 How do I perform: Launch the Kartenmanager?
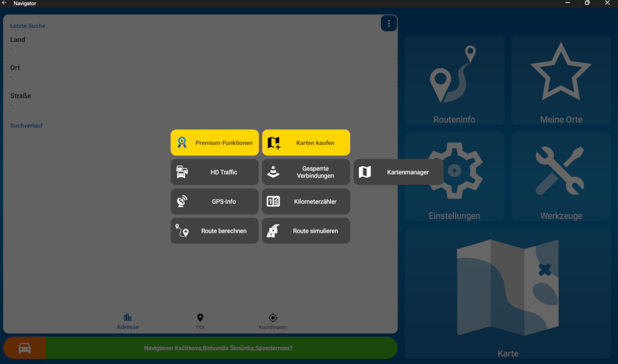point(398,172)
